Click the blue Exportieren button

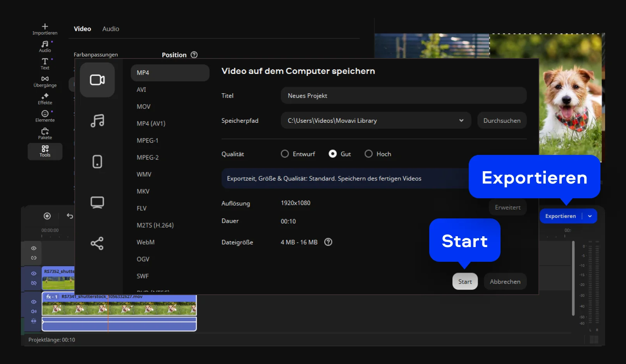(x=561, y=216)
